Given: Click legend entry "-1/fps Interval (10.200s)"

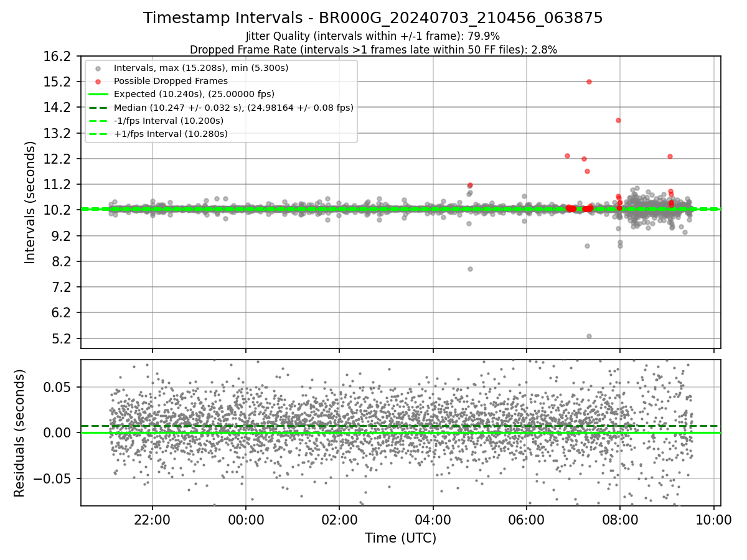Looking at the screenshot, I should 169,121.
